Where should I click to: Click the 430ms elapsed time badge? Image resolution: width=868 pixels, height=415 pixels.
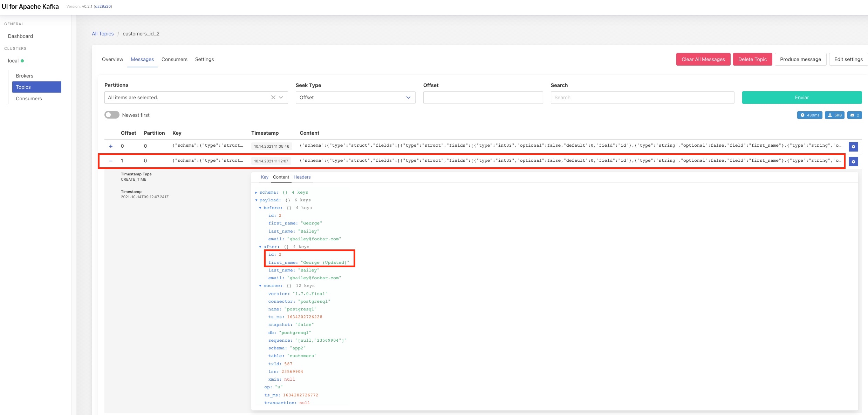pos(809,115)
